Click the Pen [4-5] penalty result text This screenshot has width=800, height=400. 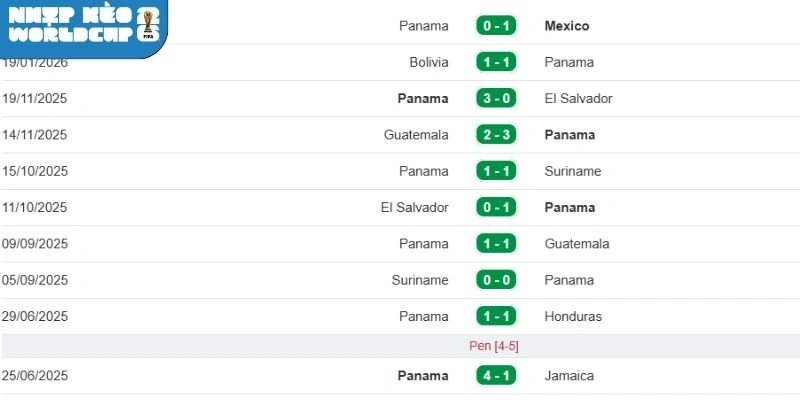(494, 346)
